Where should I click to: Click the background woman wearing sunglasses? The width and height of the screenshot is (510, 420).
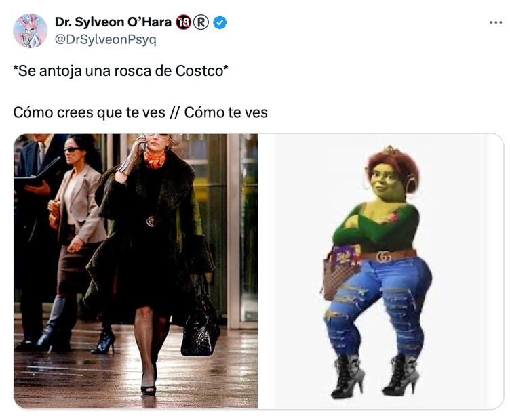(75, 240)
